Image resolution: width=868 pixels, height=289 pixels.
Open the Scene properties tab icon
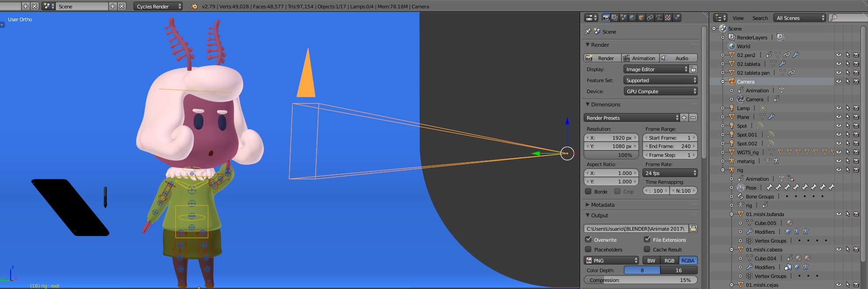coord(623,18)
